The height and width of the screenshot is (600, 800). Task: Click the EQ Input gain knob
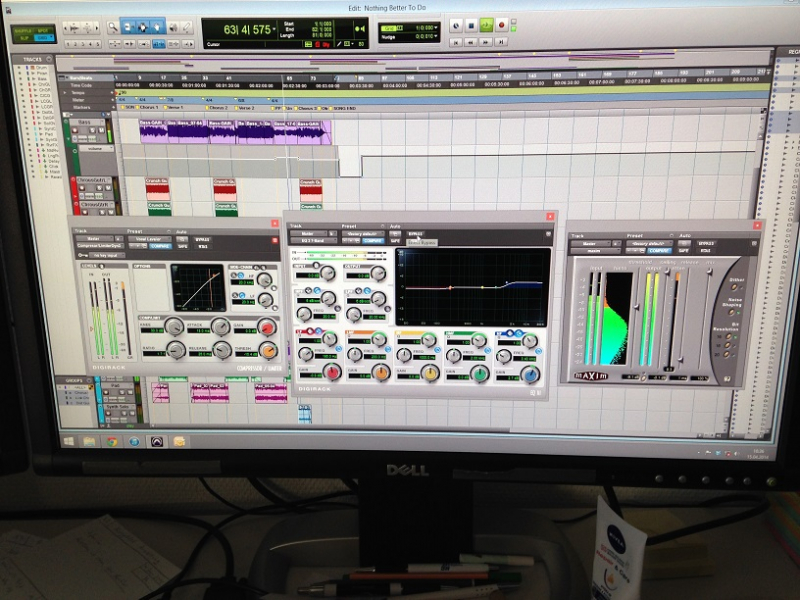pyautogui.click(x=327, y=273)
